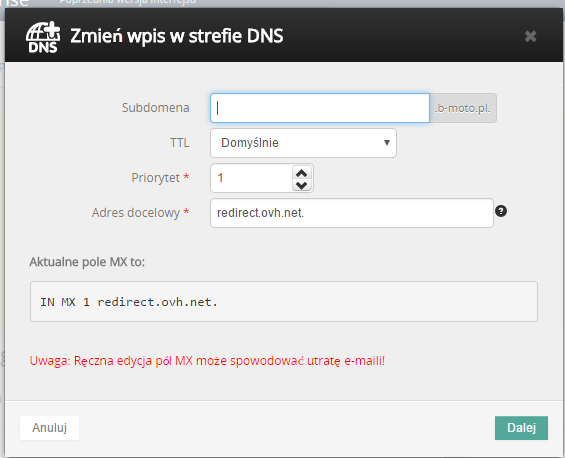Click the Priorytet number field
The height and width of the screenshot is (458, 565).
[252, 178]
